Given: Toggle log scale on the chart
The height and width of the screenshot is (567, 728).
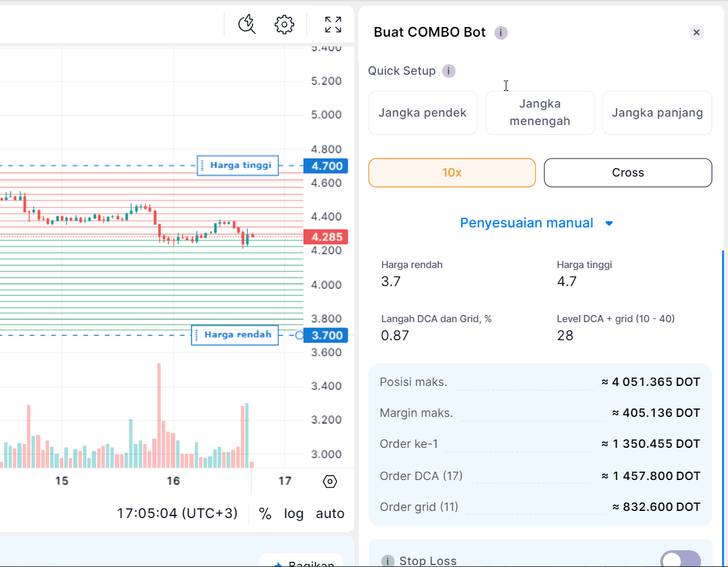Looking at the screenshot, I should coord(294,514).
